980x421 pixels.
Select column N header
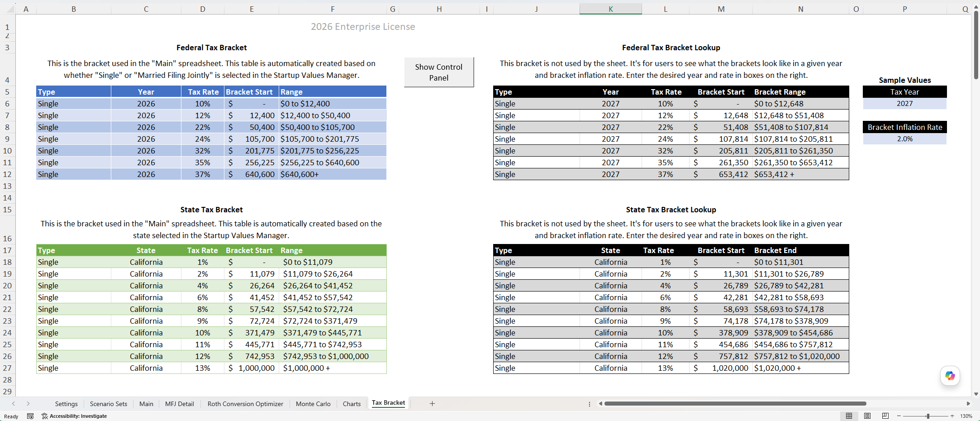point(800,9)
